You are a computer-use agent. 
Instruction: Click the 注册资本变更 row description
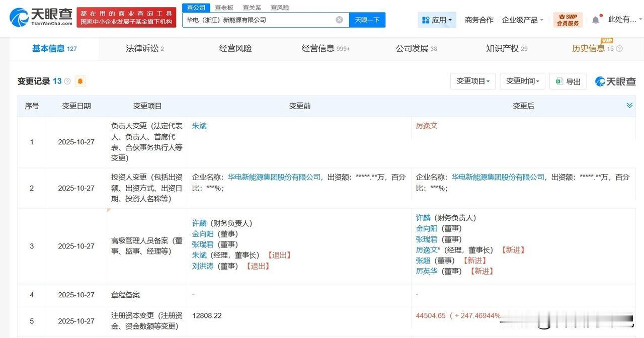147,321
